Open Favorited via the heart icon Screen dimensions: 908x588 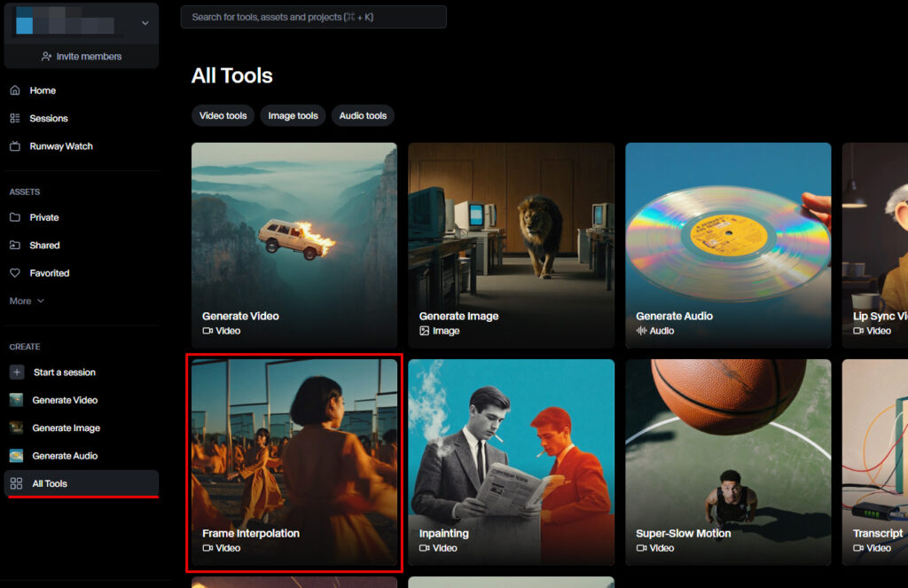[x=15, y=273]
